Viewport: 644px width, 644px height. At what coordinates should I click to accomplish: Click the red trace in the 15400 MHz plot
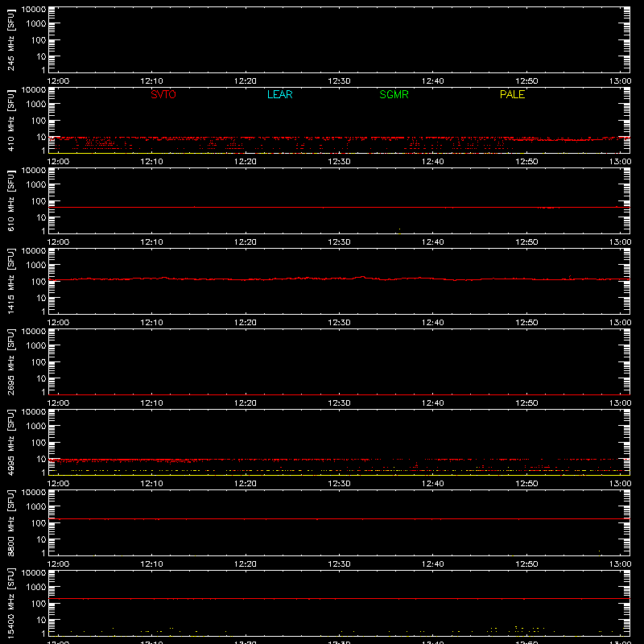click(339, 599)
